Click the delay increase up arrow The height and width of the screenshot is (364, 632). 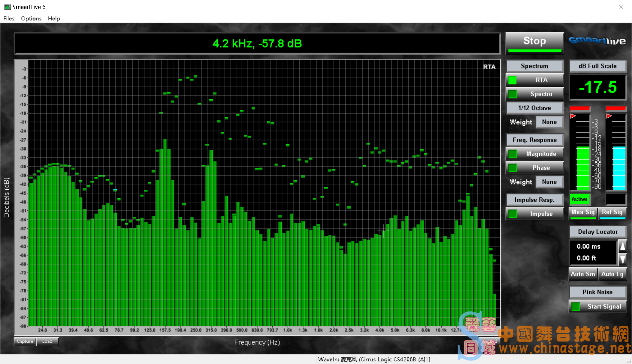623,246
